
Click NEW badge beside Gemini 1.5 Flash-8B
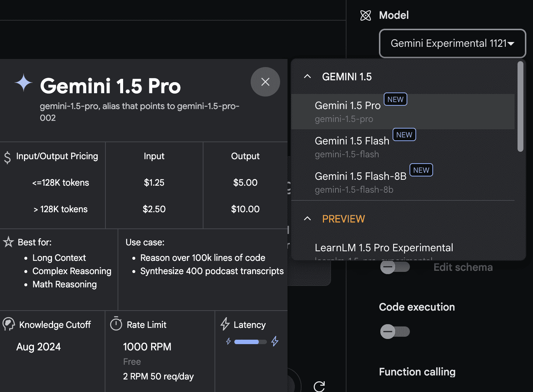click(421, 170)
